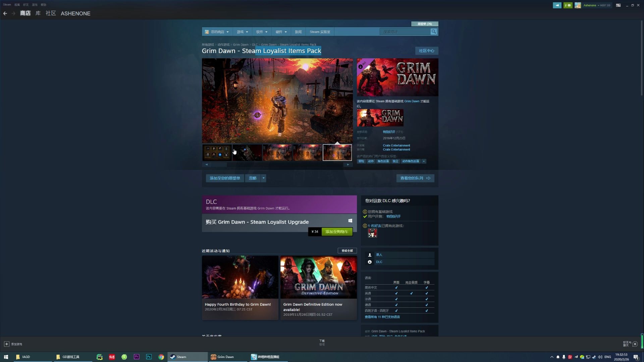Viewport: 644px width, 362px height.
Task: Switch to the 库 library tab
Action: tap(38, 13)
